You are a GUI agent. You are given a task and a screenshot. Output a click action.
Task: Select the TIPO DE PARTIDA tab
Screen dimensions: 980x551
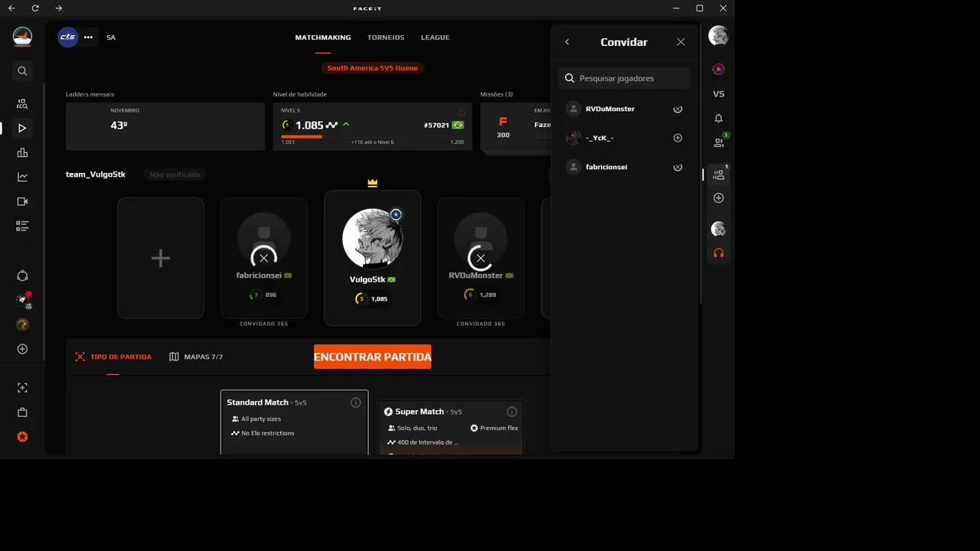click(113, 357)
